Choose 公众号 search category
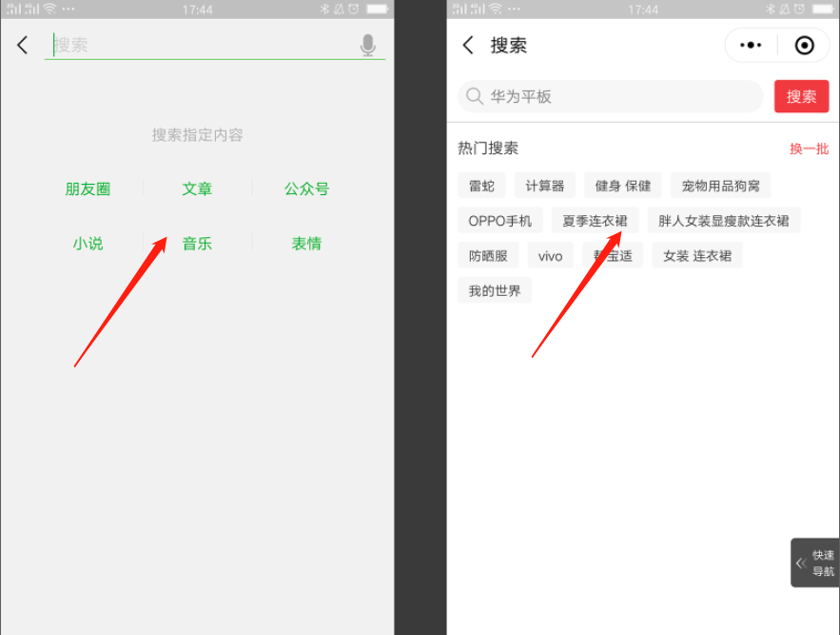This screenshot has height=635, width=840. (306, 189)
